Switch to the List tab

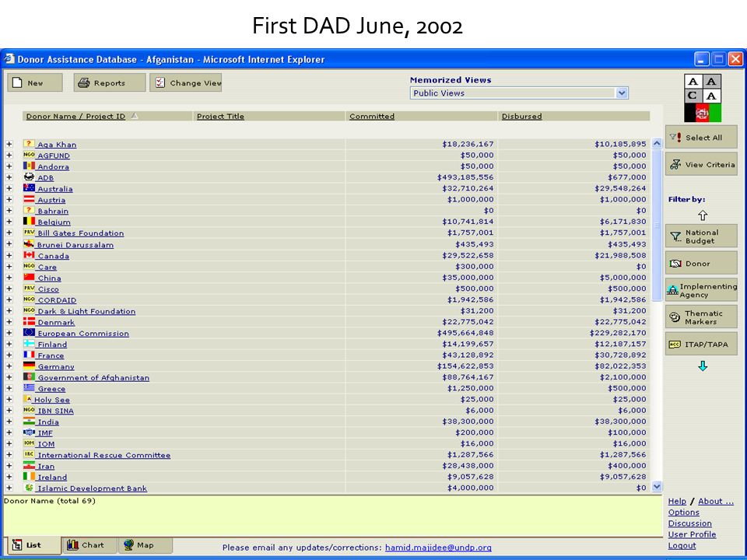click(33, 544)
